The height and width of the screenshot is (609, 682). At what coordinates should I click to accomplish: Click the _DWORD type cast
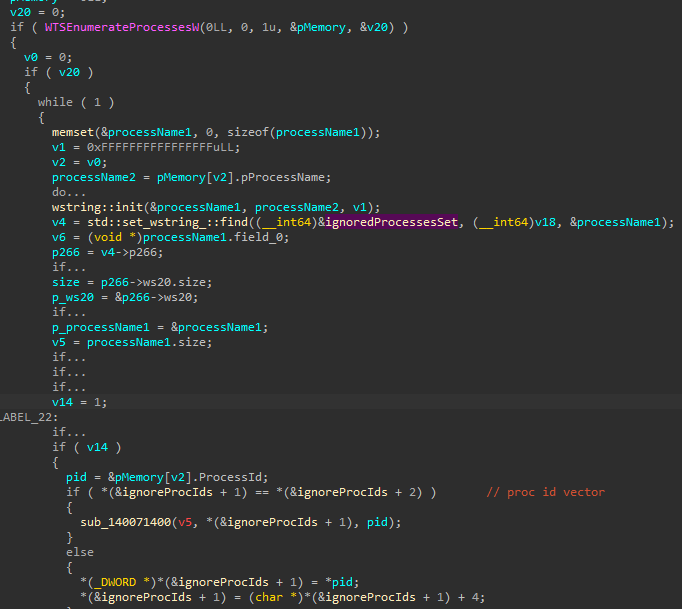point(115,582)
